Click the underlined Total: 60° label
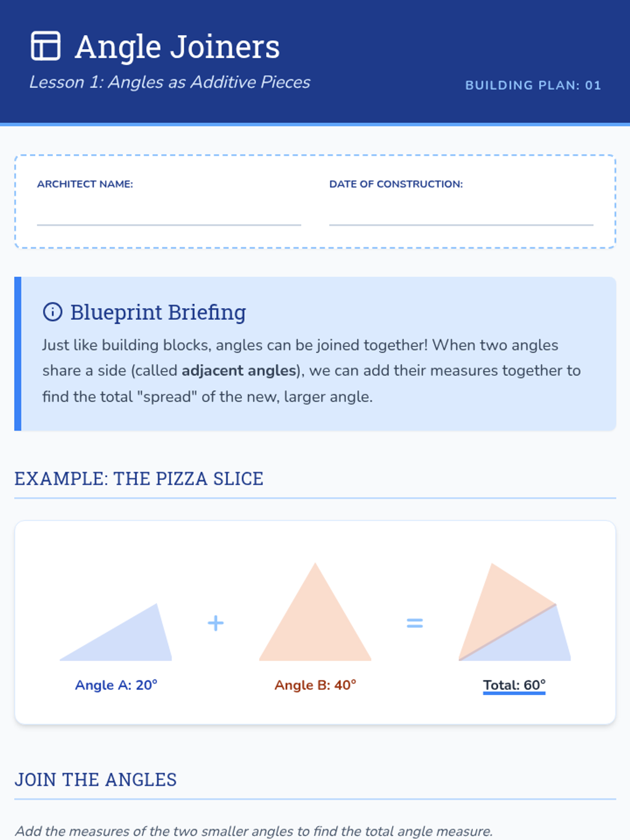 point(514,685)
